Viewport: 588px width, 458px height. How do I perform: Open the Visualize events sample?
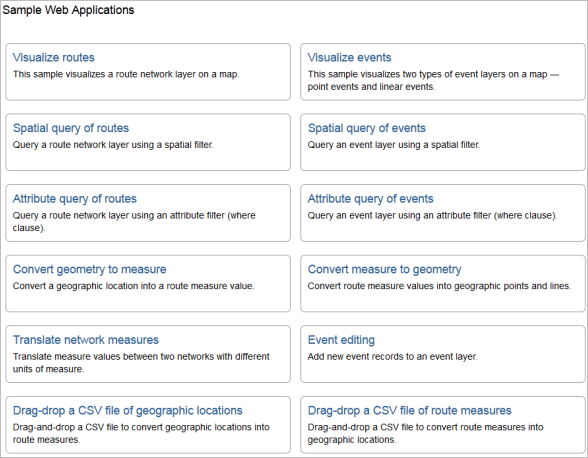[349, 57]
